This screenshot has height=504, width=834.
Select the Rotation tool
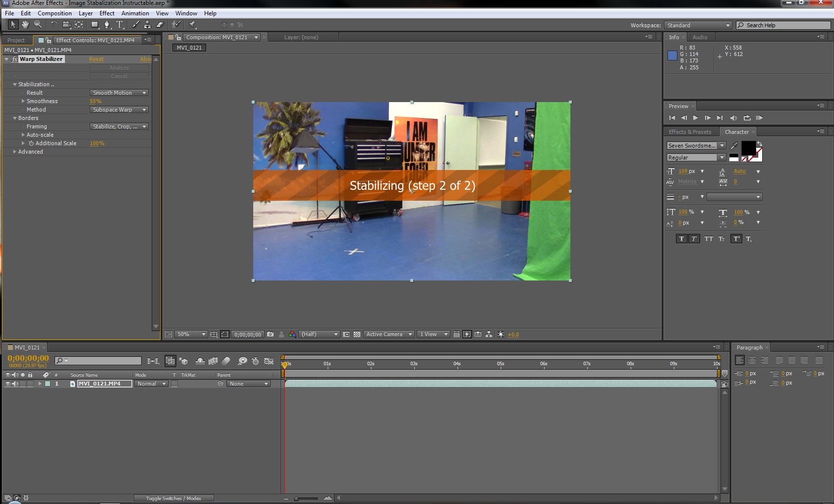[54, 24]
